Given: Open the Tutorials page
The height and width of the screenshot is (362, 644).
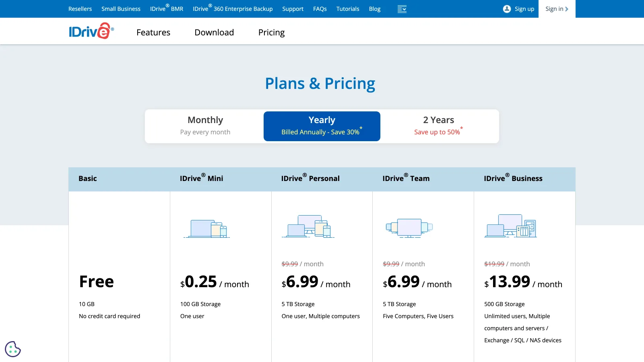Looking at the screenshot, I should (x=348, y=9).
